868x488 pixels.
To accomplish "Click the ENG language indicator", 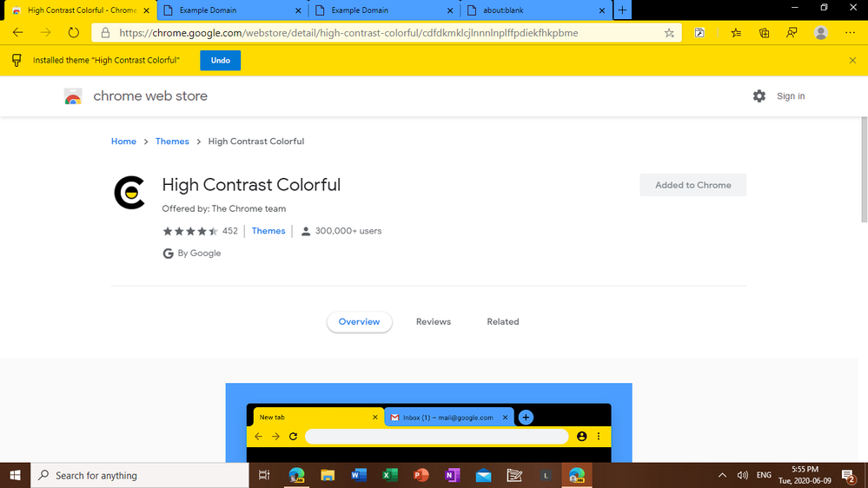I will click(x=764, y=475).
